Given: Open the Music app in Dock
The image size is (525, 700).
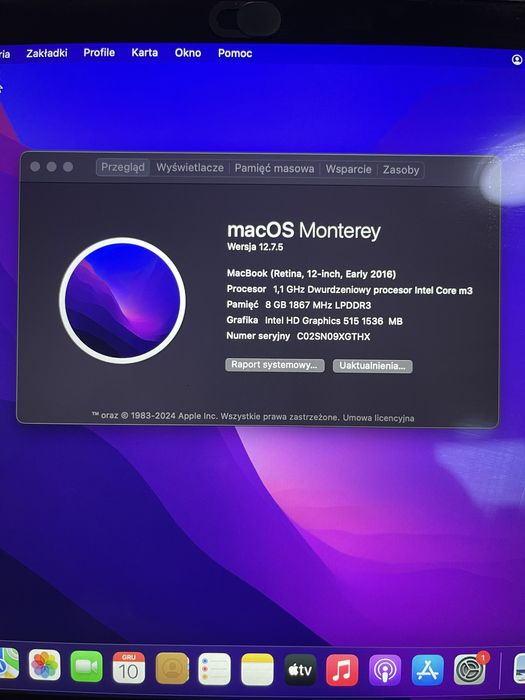Looking at the screenshot, I should (x=342, y=670).
